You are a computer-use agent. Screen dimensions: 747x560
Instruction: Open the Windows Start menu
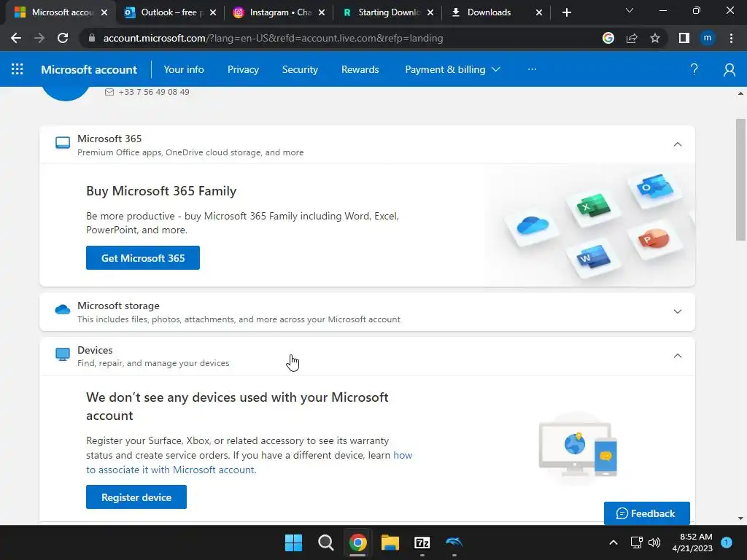pyautogui.click(x=293, y=542)
